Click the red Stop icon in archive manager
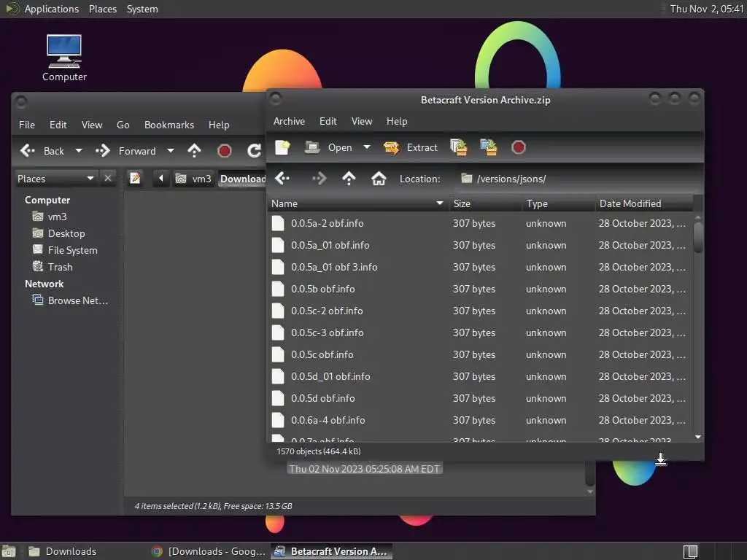The image size is (747, 560). pyautogui.click(x=519, y=147)
